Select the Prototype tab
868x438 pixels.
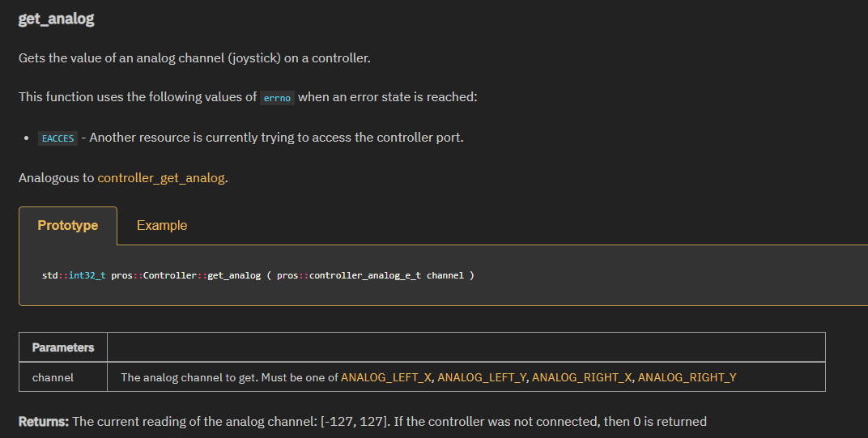click(x=68, y=225)
